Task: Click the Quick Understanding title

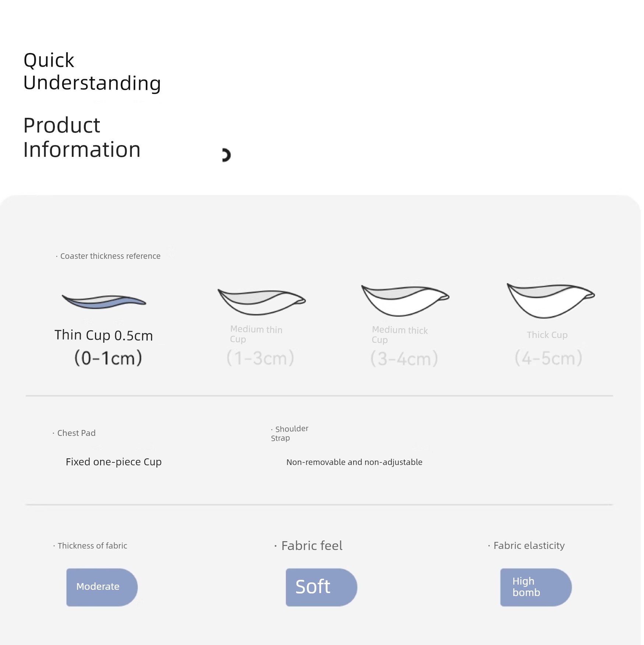Action: pyautogui.click(x=92, y=72)
